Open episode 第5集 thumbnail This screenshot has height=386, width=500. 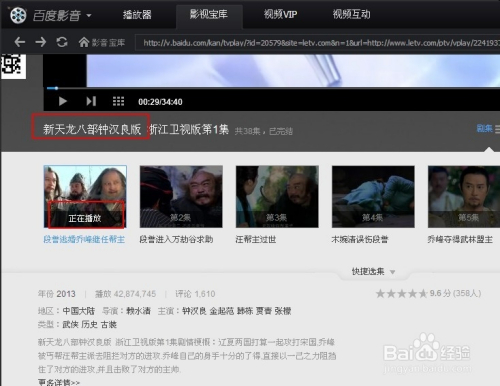tap(464, 197)
